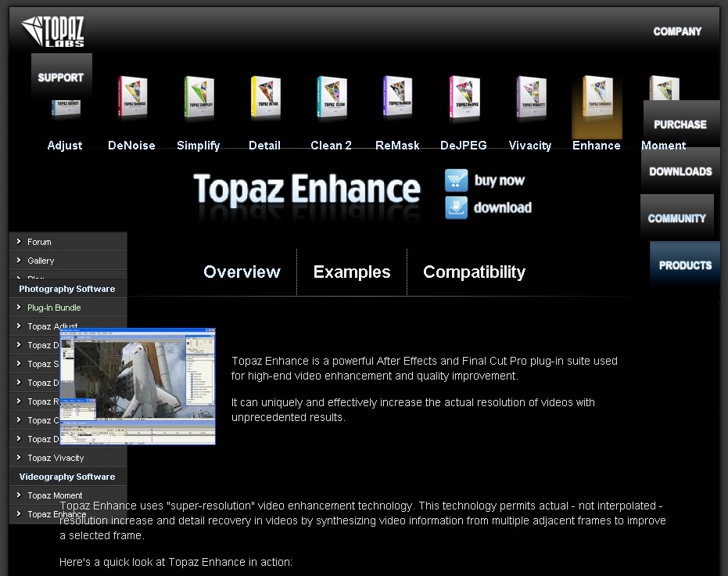Open the Support menu
The image size is (728, 576).
61,77
